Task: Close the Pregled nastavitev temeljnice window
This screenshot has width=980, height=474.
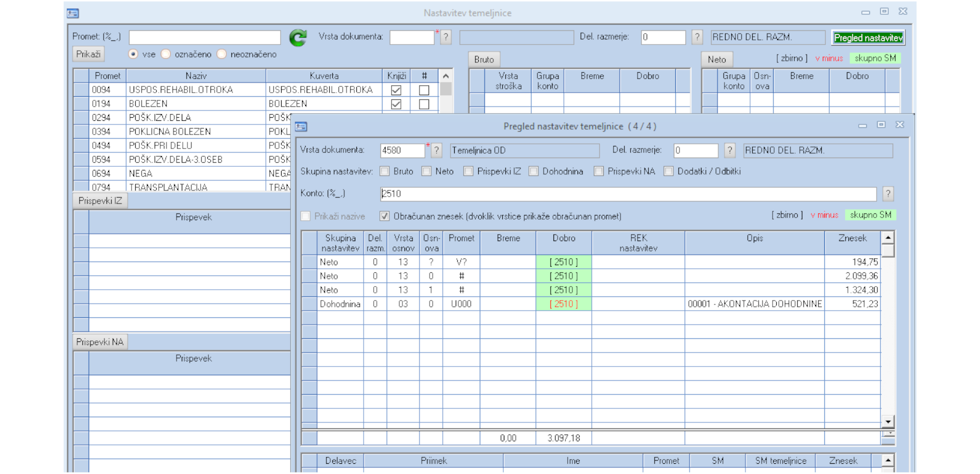Action: 900,125
